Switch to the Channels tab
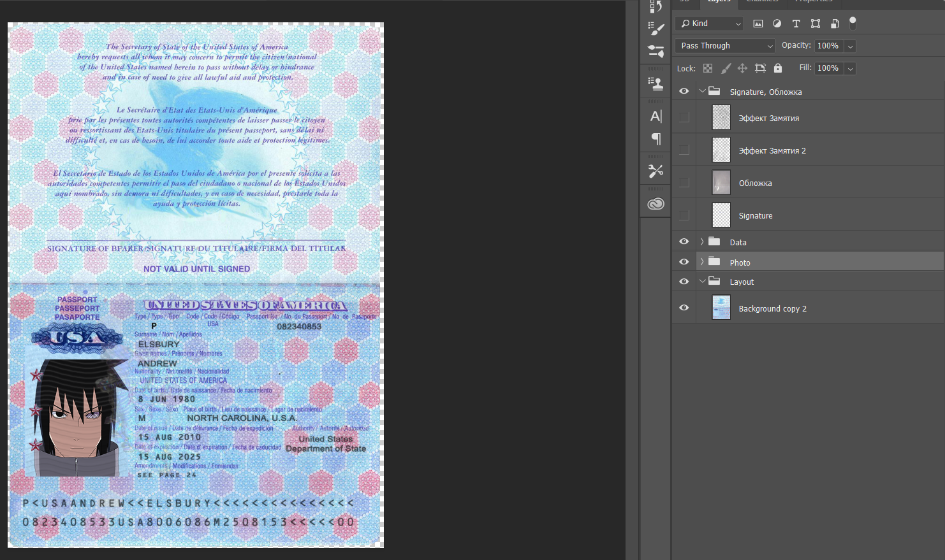Viewport: 945px width, 560px height. (x=762, y=2)
